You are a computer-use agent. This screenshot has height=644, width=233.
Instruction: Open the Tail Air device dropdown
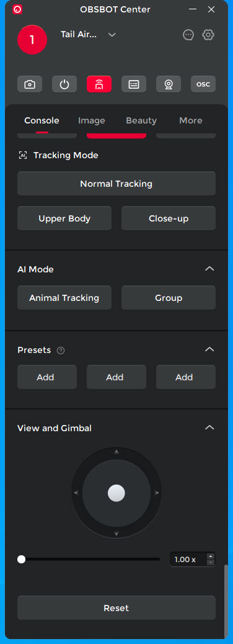pos(112,35)
